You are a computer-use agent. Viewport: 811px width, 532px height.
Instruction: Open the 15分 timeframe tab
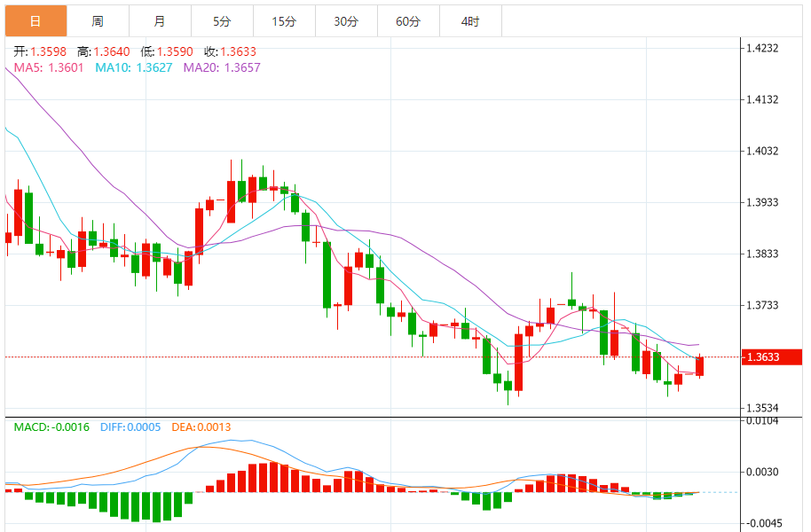[285, 21]
